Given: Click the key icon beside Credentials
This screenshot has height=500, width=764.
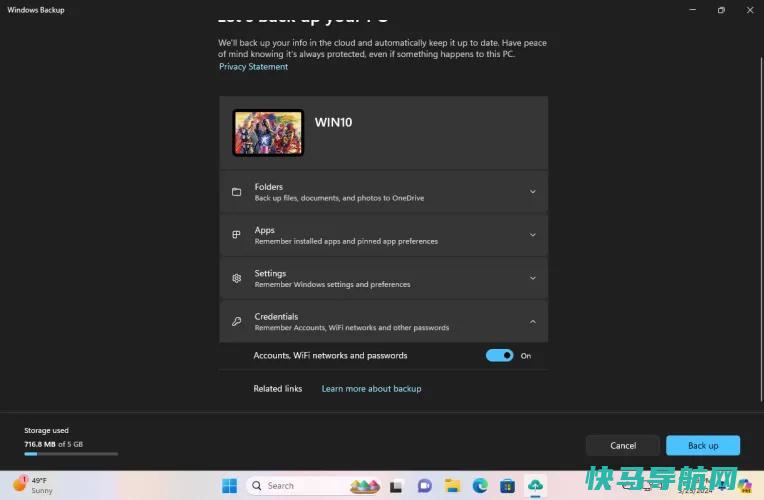Looking at the screenshot, I should click(236, 322).
